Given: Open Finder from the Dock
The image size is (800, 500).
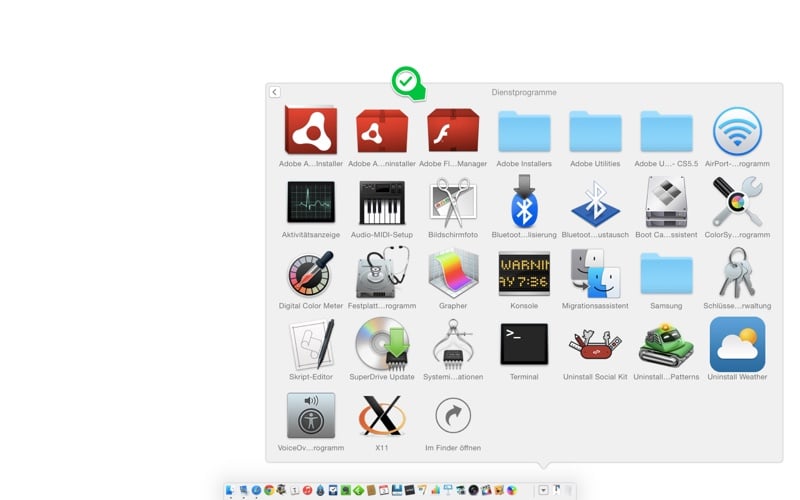Looking at the screenshot, I should (230, 490).
